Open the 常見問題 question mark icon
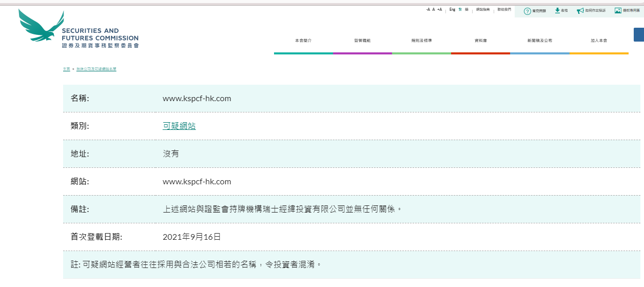The height and width of the screenshot is (287, 644). point(527,11)
